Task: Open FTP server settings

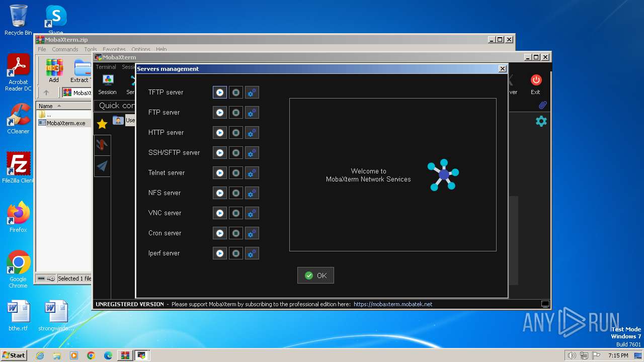Action: [x=252, y=113]
